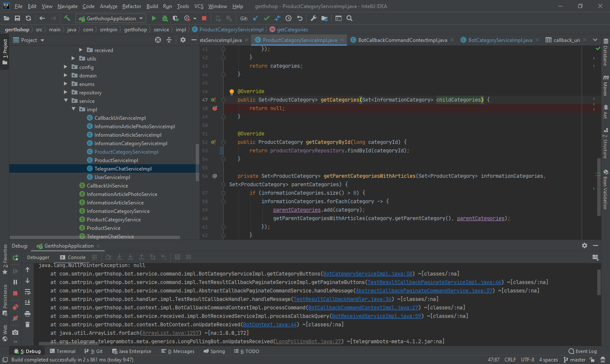Rerun GerthshopApplication in the debug panel
Viewport: 610px width, 364px height.
(15, 257)
